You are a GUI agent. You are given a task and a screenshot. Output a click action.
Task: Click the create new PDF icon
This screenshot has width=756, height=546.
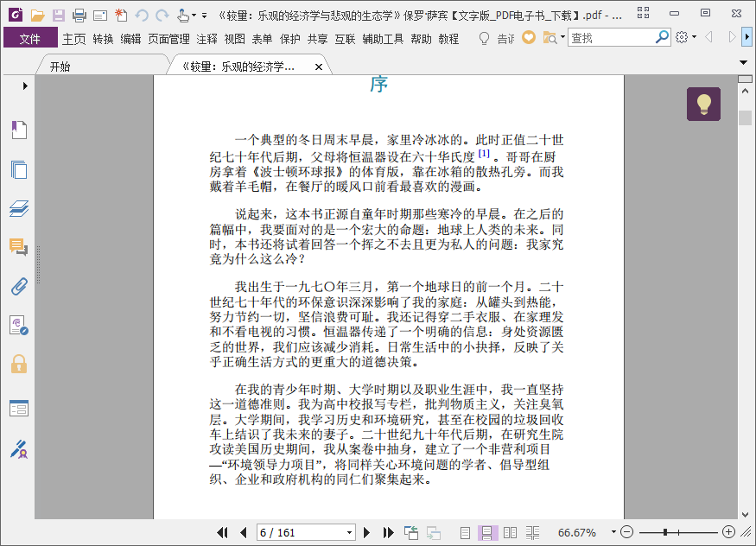pos(121,16)
